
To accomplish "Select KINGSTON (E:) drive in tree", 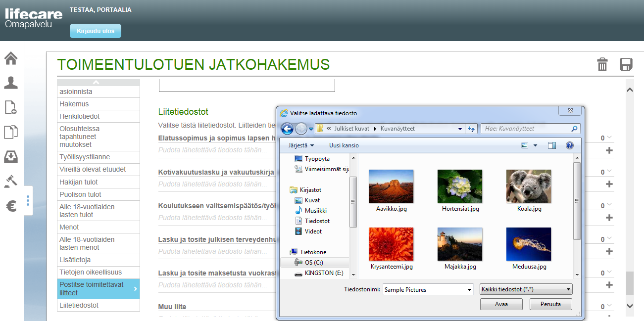I will (319, 273).
